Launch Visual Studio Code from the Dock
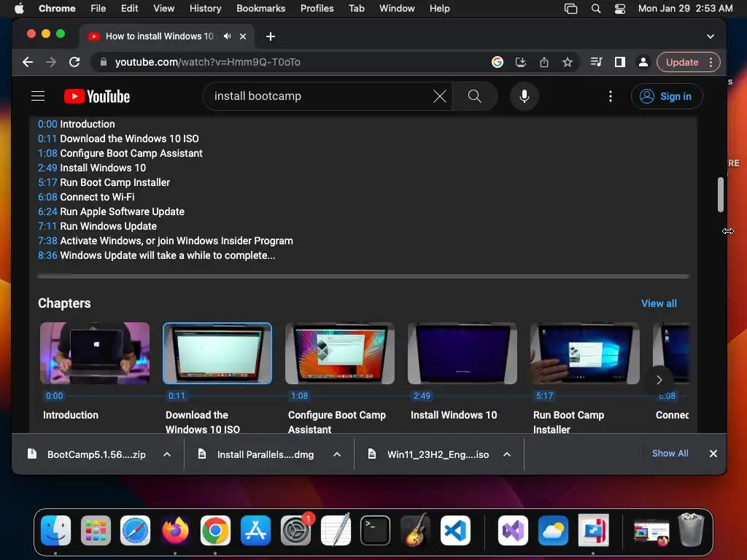This screenshot has width=747, height=560. [455, 531]
